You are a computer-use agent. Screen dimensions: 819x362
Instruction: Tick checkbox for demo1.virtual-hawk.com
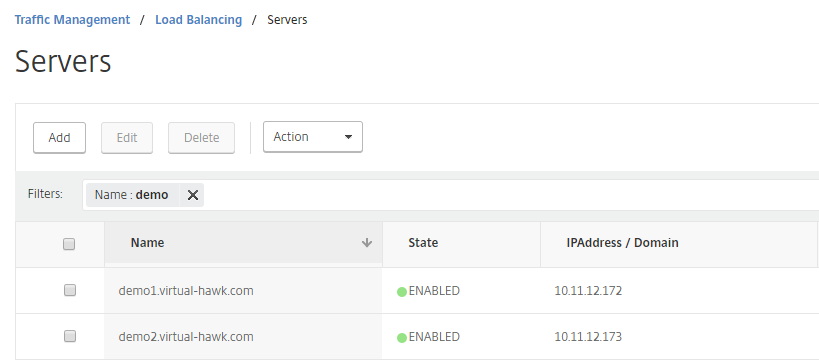pyautogui.click(x=69, y=290)
